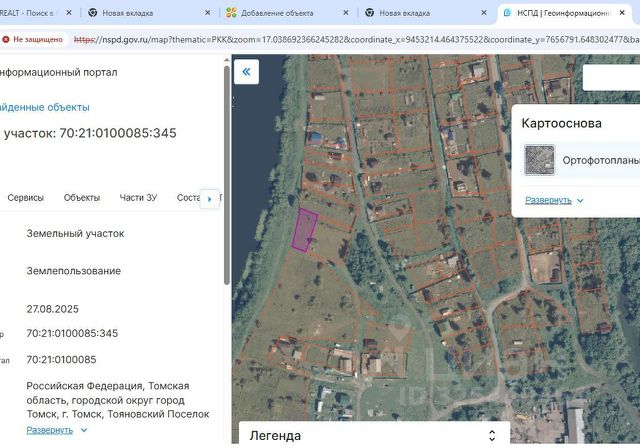Click the Томская область address text
The image size is (640, 448).
tap(118, 400)
